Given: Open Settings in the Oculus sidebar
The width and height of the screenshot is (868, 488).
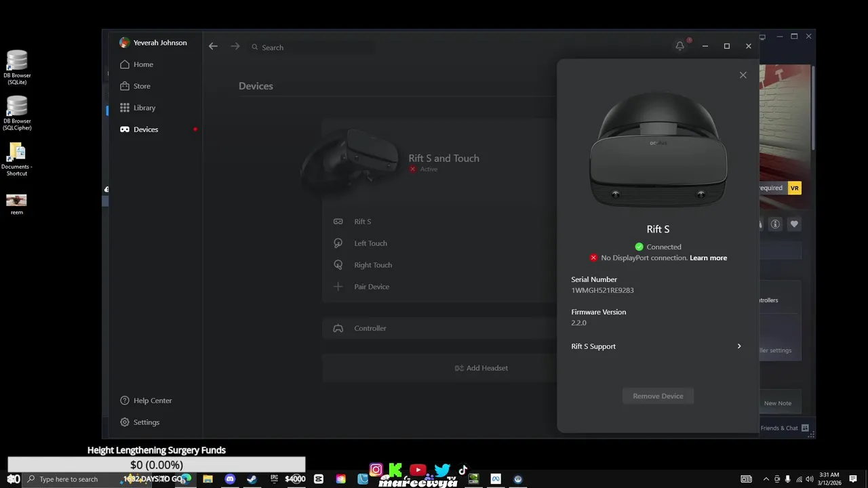Looking at the screenshot, I should (140, 422).
